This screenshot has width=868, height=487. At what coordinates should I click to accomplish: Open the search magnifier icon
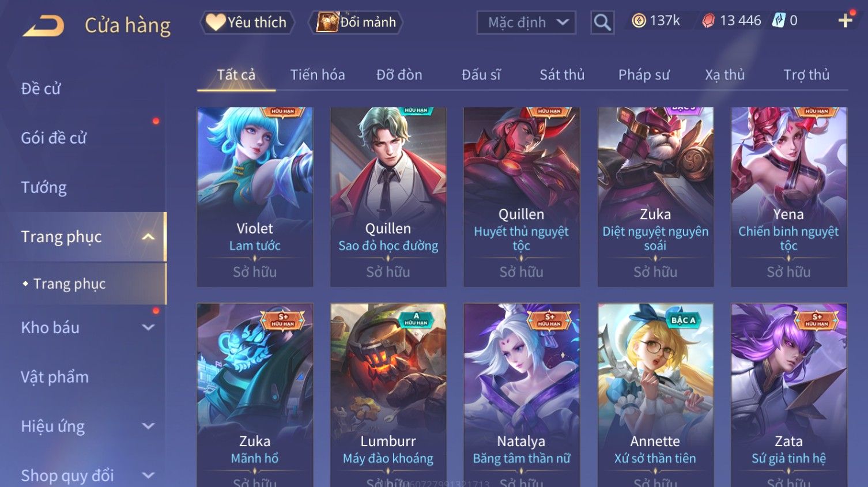pos(602,22)
